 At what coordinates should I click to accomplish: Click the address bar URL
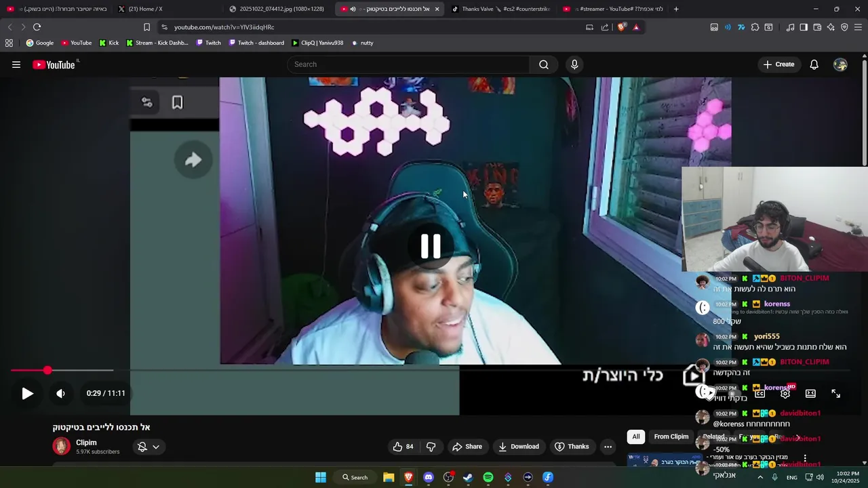click(224, 27)
